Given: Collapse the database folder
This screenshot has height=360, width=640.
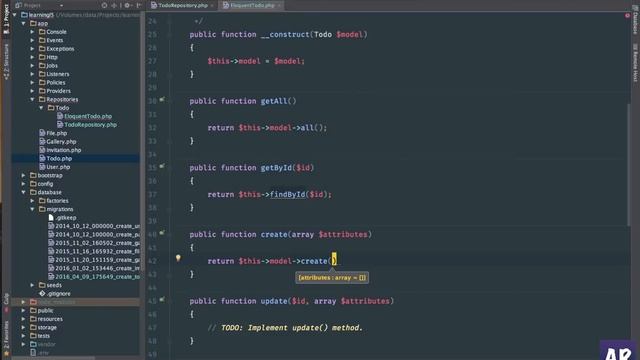Looking at the screenshot, I should [24, 192].
